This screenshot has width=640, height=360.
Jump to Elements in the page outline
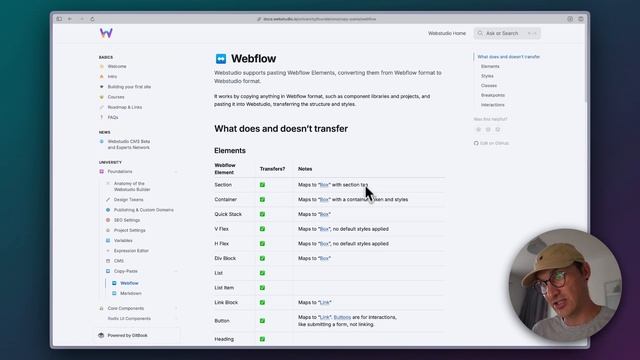pyautogui.click(x=490, y=66)
